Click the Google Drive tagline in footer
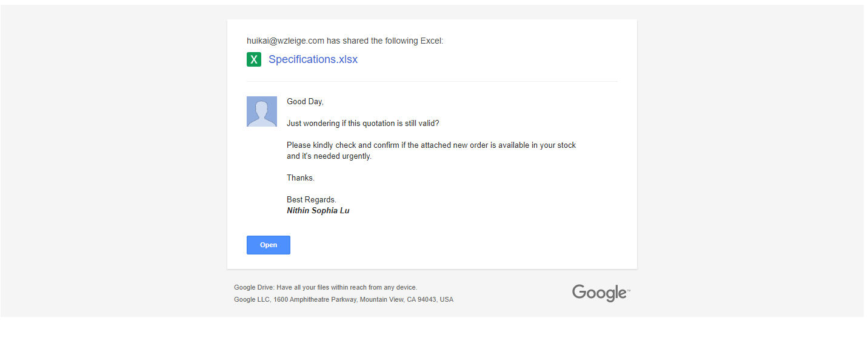The image size is (868, 352). point(326,288)
